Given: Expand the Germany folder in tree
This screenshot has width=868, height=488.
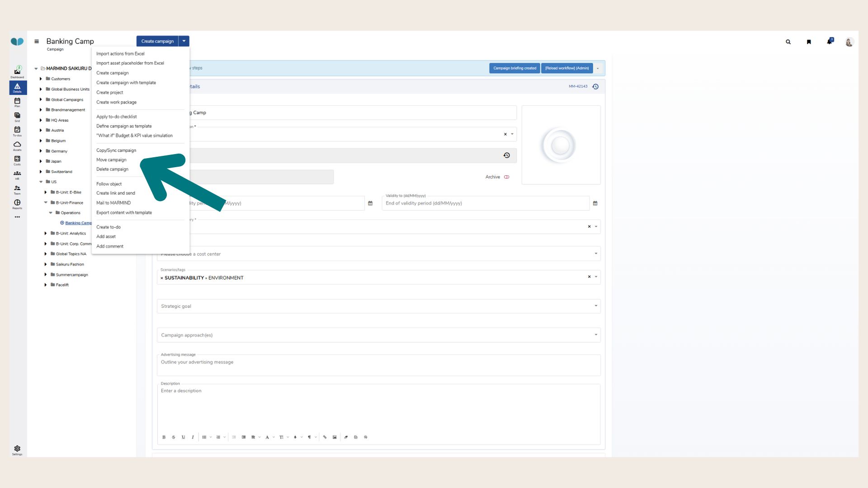Looking at the screenshot, I should (41, 151).
